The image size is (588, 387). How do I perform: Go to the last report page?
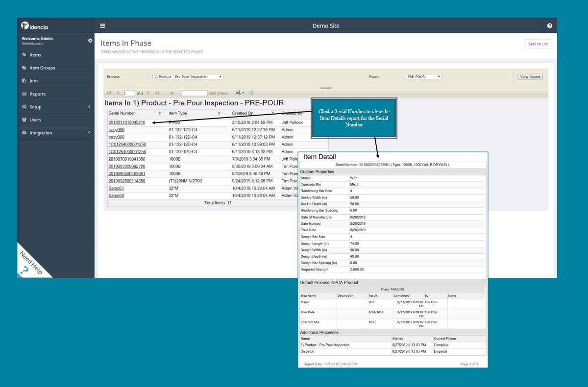click(157, 93)
